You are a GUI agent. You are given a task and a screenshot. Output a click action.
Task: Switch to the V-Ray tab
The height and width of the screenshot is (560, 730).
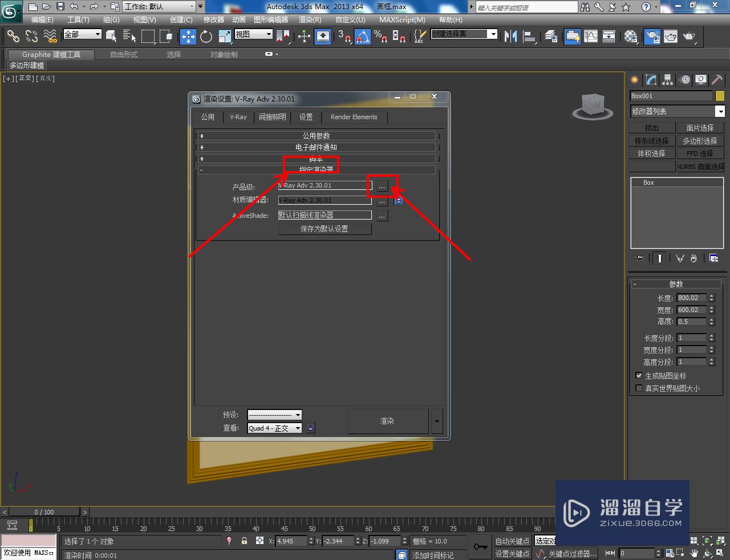[x=238, y=117]
